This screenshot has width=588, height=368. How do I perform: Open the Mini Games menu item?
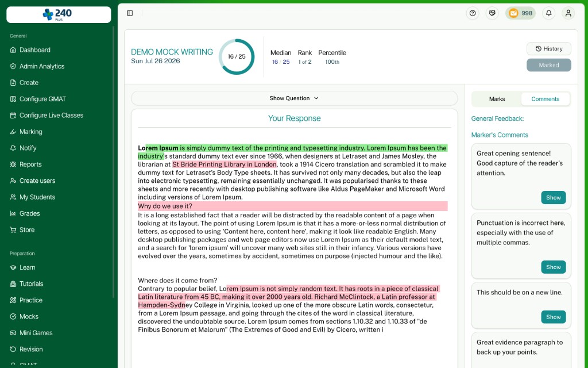tap(36, 333)
